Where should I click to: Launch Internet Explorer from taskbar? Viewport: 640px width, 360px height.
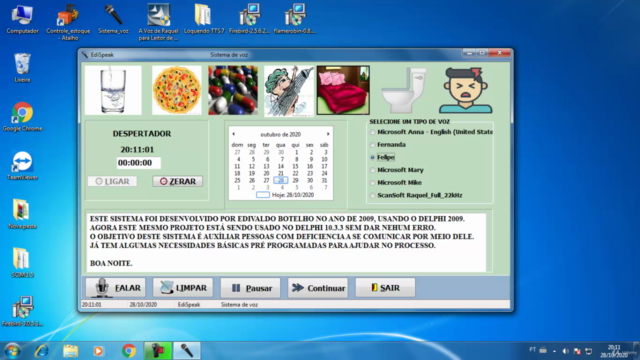click(42, 351)
